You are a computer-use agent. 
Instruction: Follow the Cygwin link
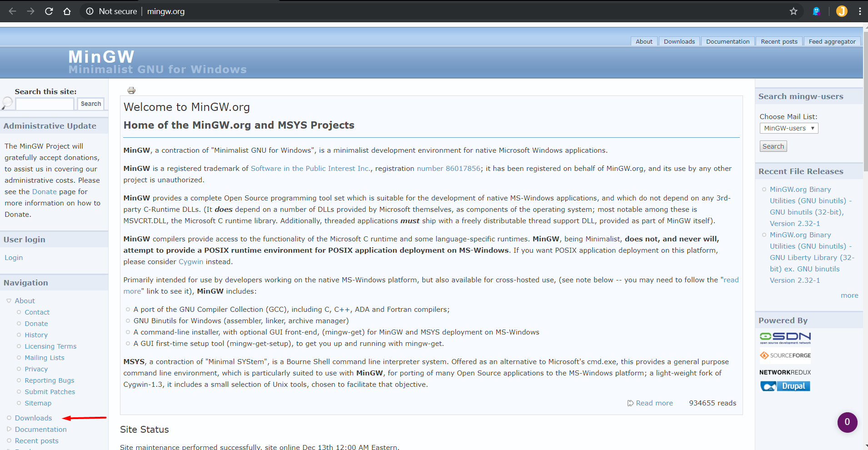coord(191,262)
